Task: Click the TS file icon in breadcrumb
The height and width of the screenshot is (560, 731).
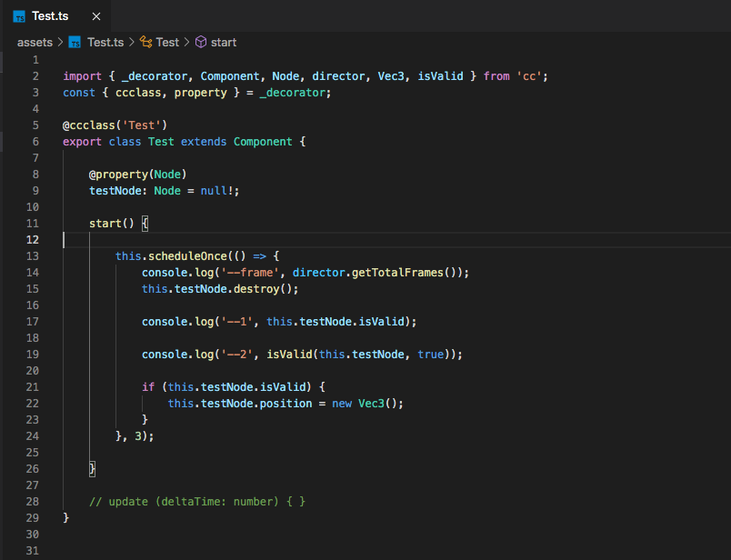Action: [75, 43]
